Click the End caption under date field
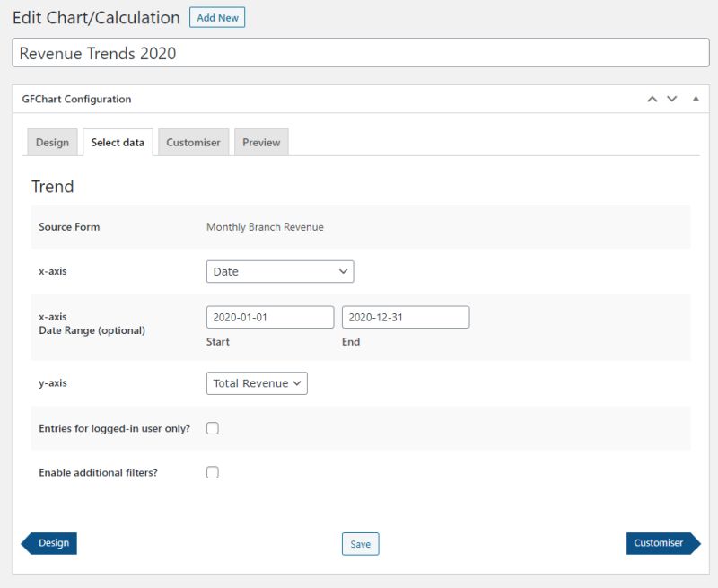 351,342
